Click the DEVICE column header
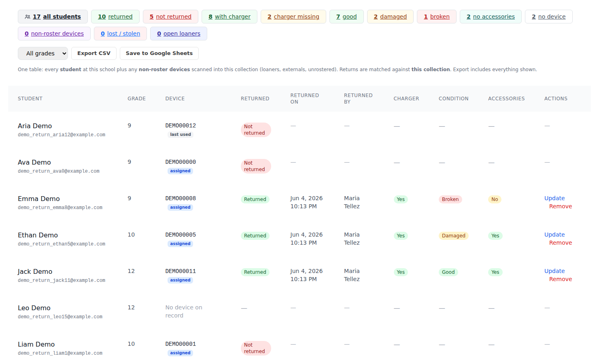599x364 pixels. pos(175,99)
